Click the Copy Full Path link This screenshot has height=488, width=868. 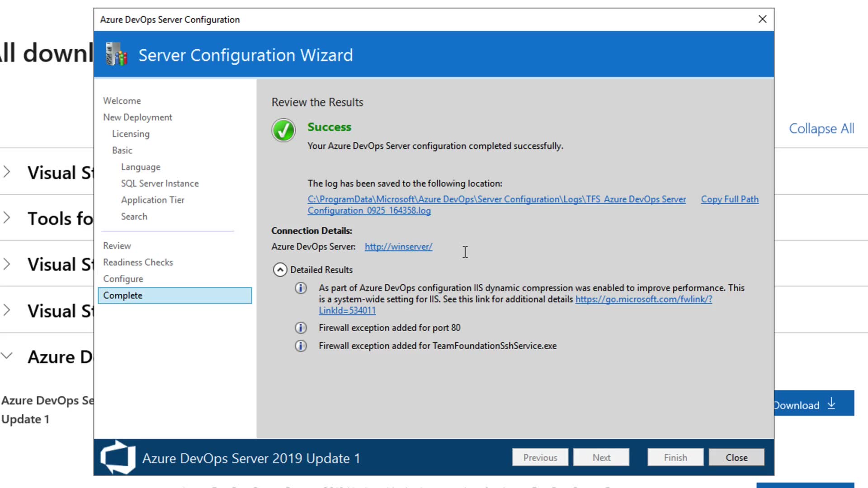pyautogui.click(x=729, y=199)
